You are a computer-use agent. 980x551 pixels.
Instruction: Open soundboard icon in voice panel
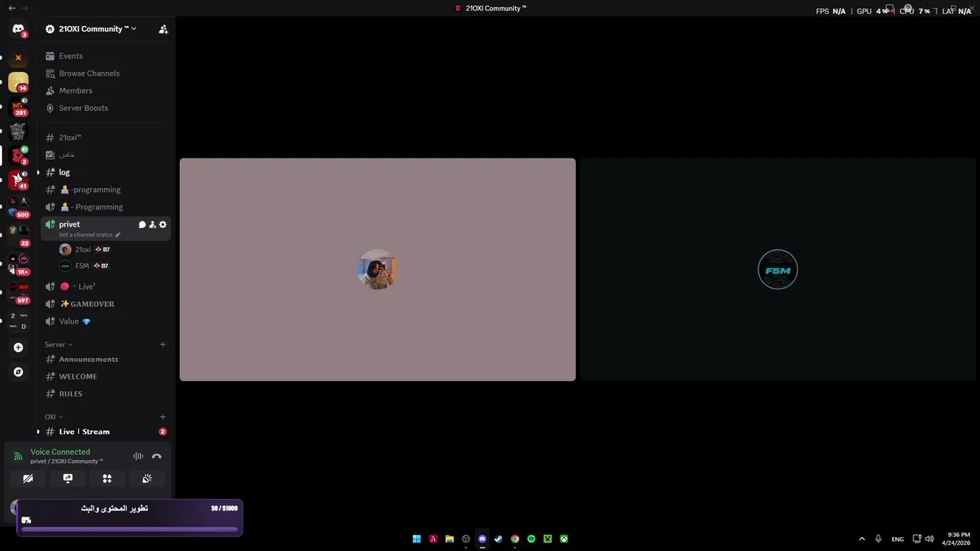[x=147, y=478]
